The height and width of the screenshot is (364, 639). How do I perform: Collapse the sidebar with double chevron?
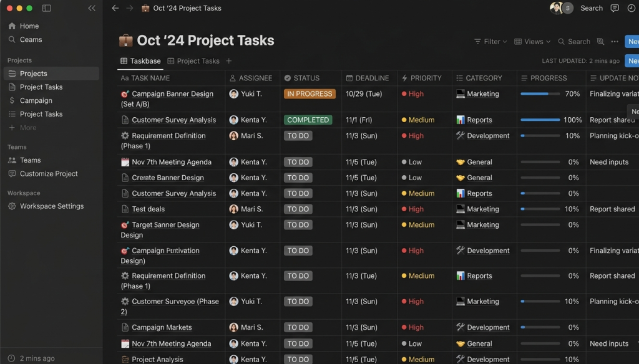[92, 8]
